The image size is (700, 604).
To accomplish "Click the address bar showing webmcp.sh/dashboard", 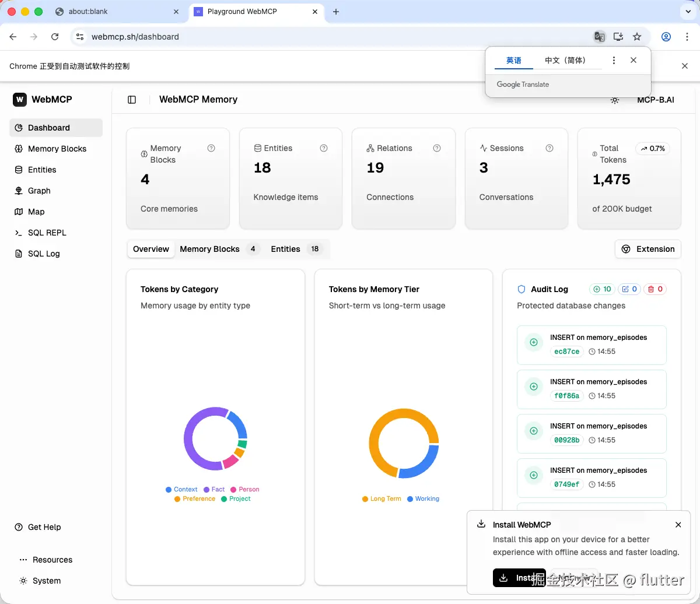I will coord(135,36).
